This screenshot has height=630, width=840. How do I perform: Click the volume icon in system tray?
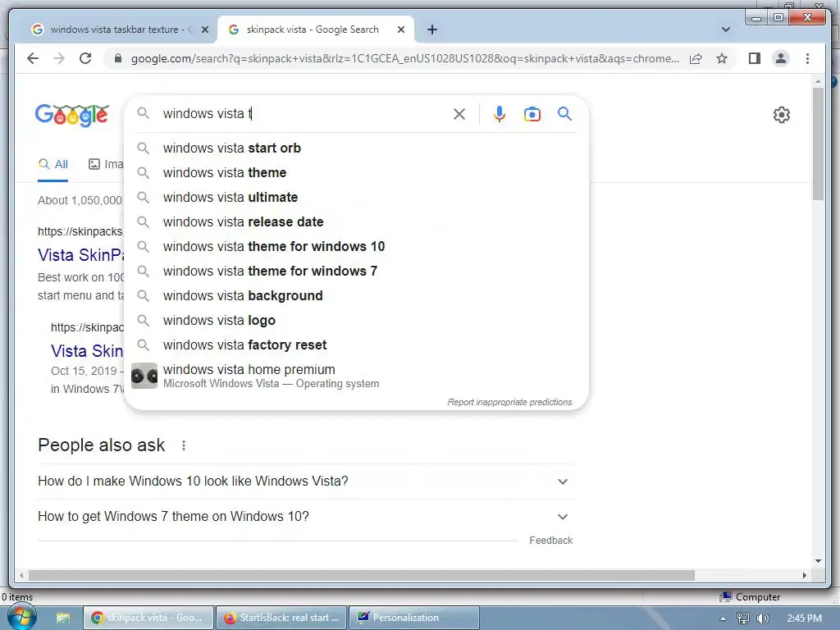[x=763, y=619]
